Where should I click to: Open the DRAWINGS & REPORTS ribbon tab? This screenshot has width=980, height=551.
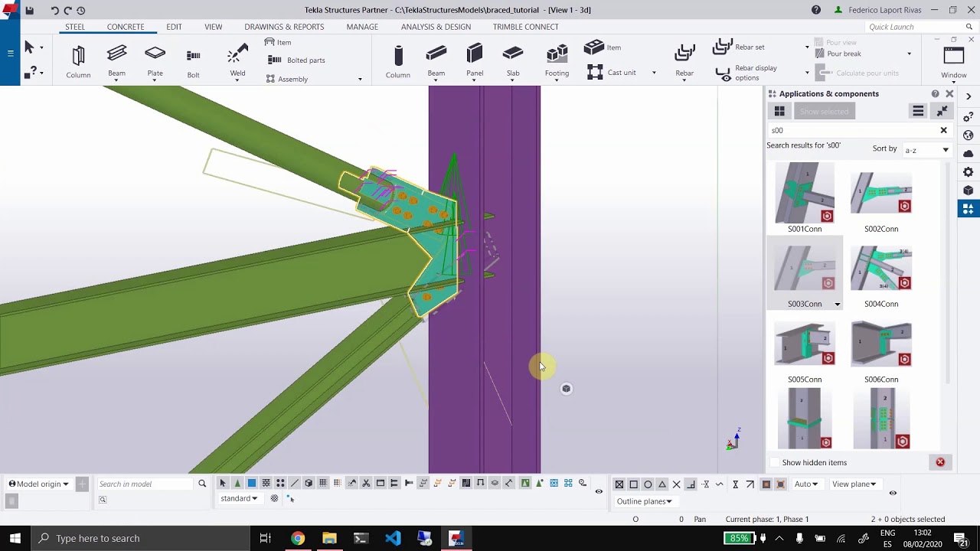(x=284, y=27)
